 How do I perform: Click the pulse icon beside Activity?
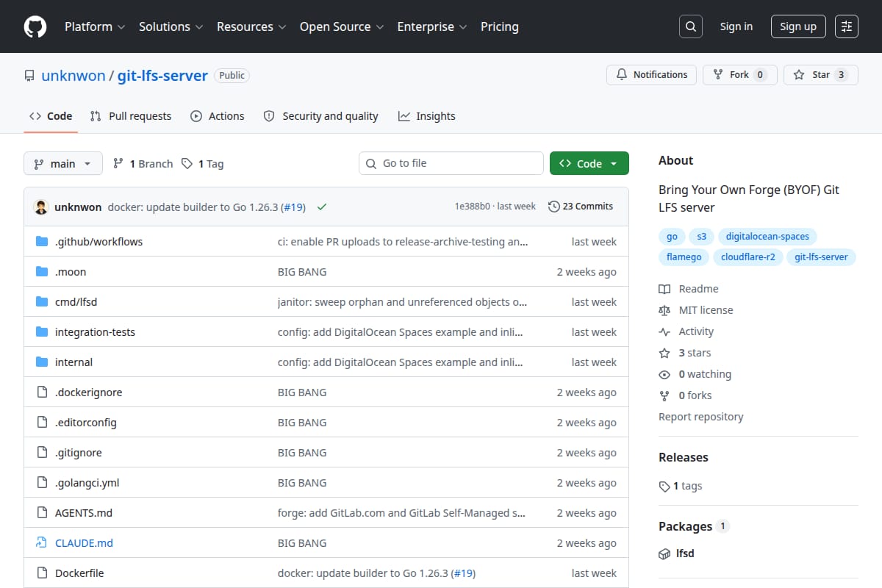click(664, 331)
